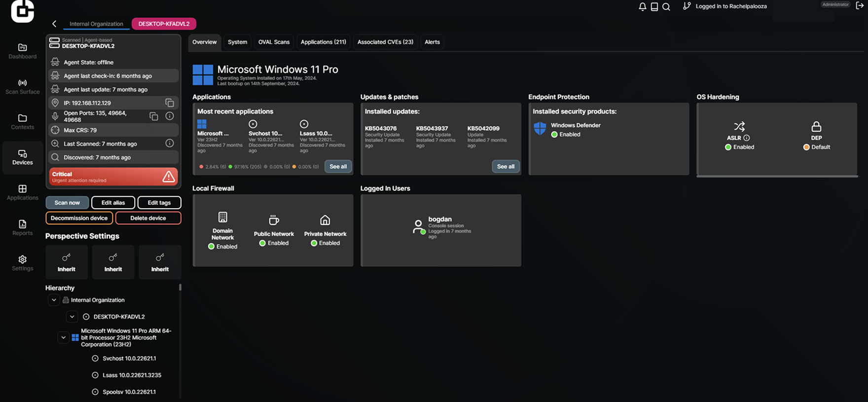The image size is (868, 402).
Task: Click the Domain Network building icon
Action: point(223,217)
